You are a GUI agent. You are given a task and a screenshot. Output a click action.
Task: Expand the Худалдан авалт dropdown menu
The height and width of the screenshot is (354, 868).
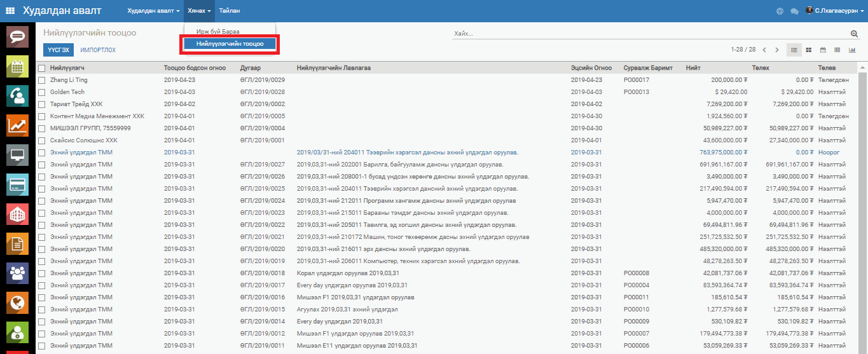point(153,11)
